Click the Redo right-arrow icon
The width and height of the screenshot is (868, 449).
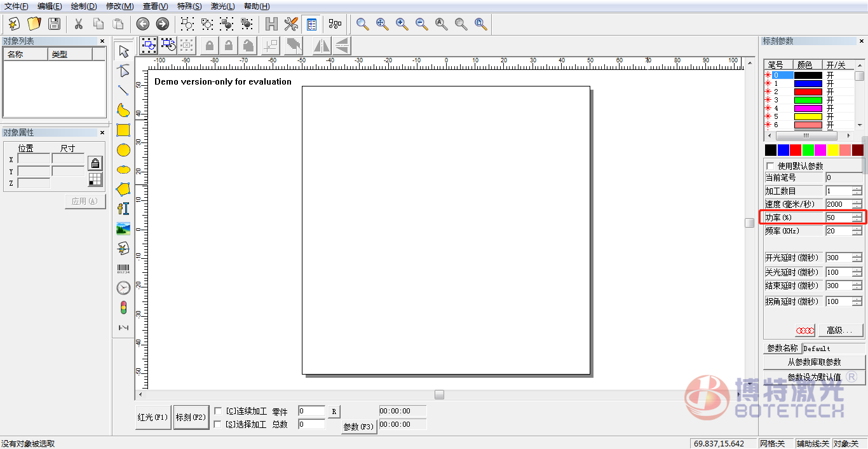(x=163, y=24)
